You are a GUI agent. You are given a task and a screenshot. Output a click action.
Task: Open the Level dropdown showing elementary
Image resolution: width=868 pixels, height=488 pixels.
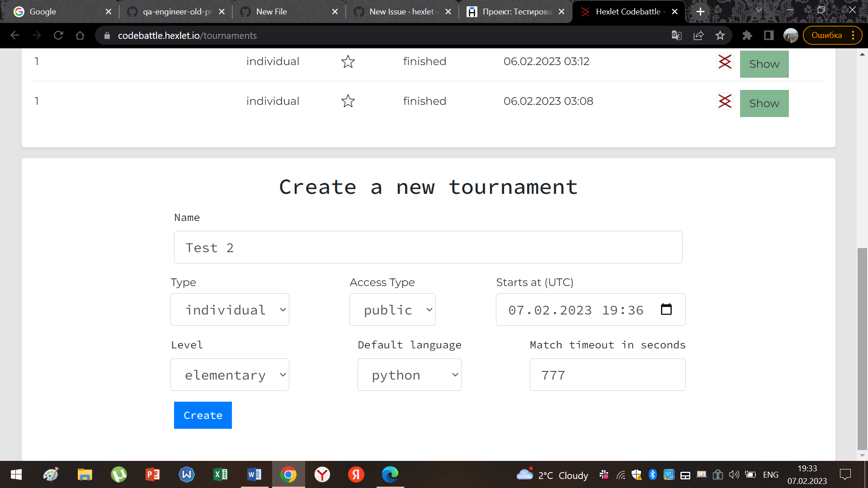(230, 375)
